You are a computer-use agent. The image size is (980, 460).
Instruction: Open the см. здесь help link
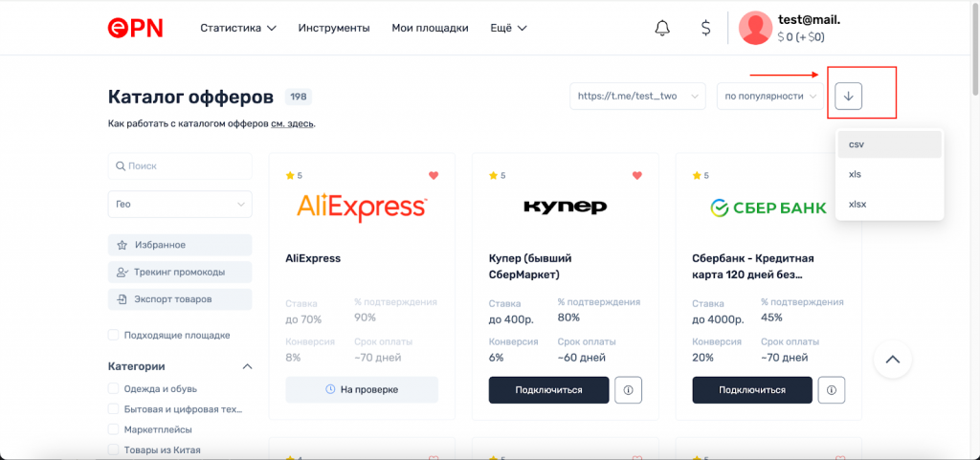pyautogui.click(x=293, y=123)
